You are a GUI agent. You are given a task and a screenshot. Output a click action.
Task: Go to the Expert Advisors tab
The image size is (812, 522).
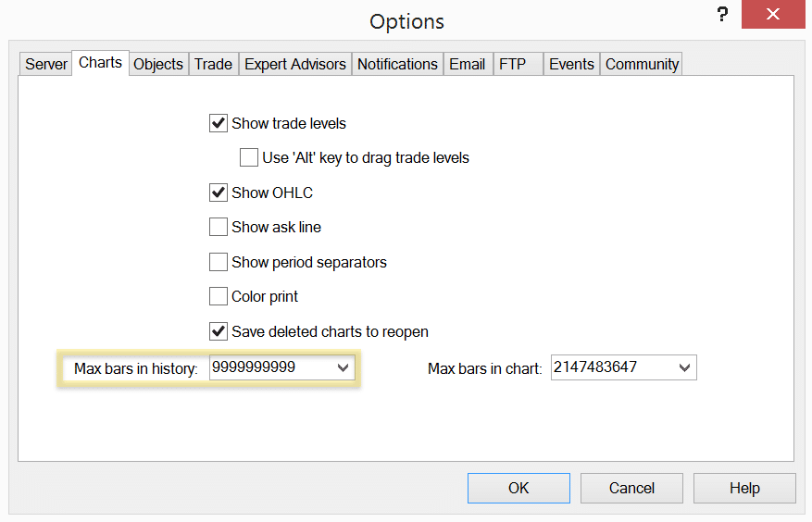click(295, 64)
